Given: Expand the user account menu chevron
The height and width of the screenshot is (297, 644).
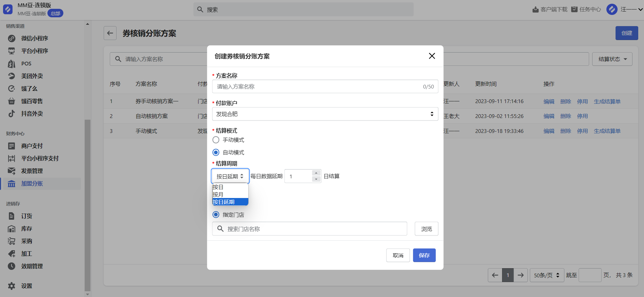Looking at the screenshot, I should tap(640, 9).
